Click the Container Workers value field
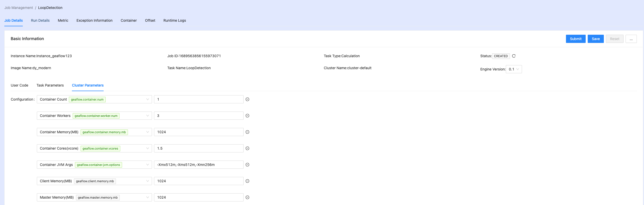 [199, 116]
